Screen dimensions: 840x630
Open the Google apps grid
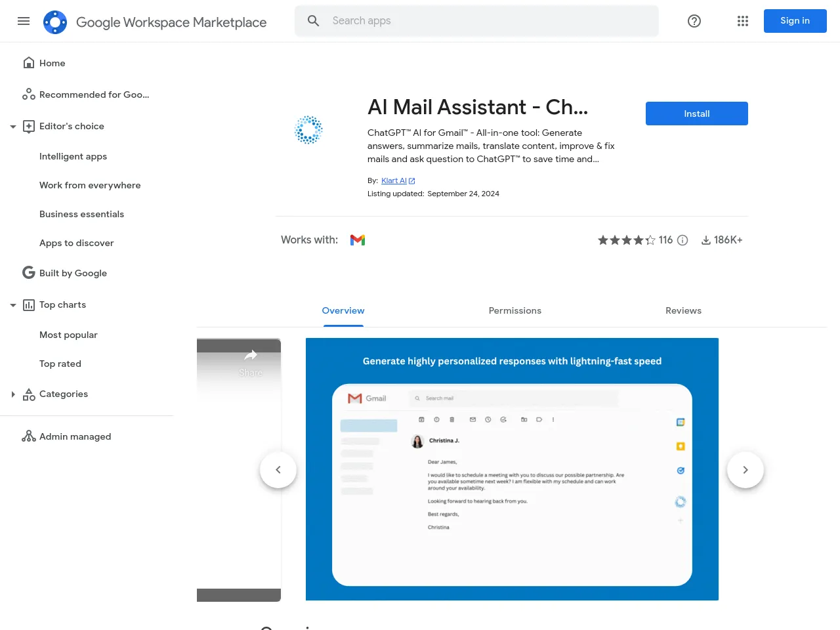[742, 21]
